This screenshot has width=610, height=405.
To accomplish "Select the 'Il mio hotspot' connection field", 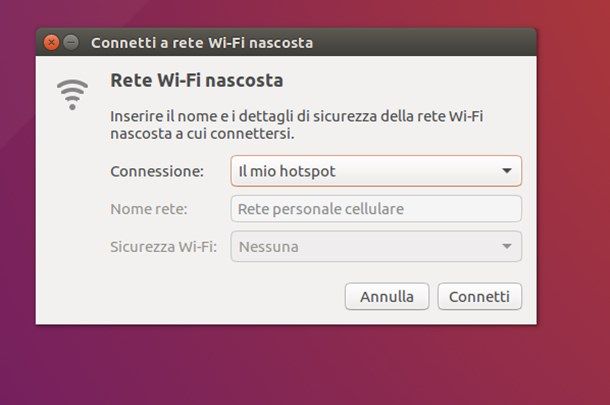I will pyautogui.click(x=376, y=171).
